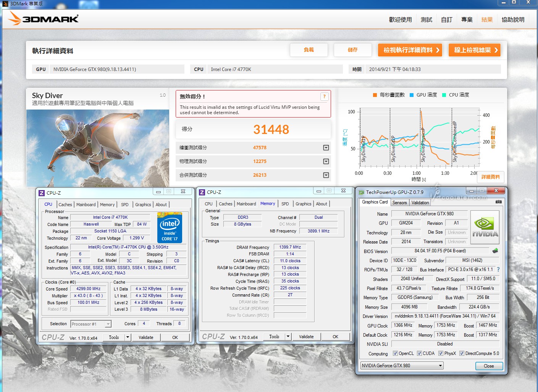Open the NVIDIA GeForce GTX 980 dropdown in GPU-Z
538x392 pixels.
(x=402, y=366)
